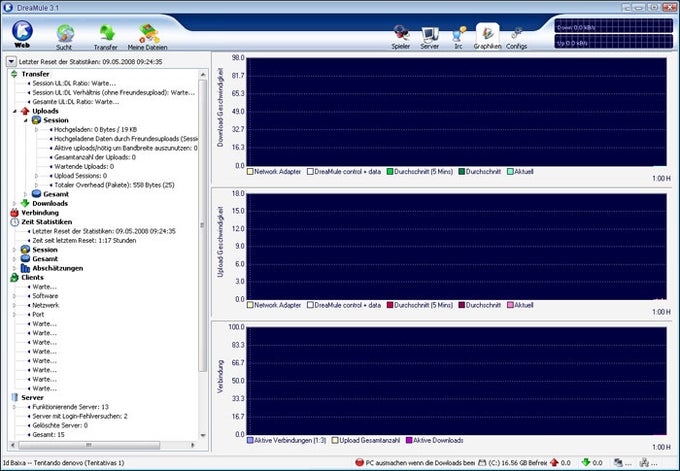Select 'Gelöschte Server: 0' row
Viewport: 680px width, 471px height.
coord(60,425)
